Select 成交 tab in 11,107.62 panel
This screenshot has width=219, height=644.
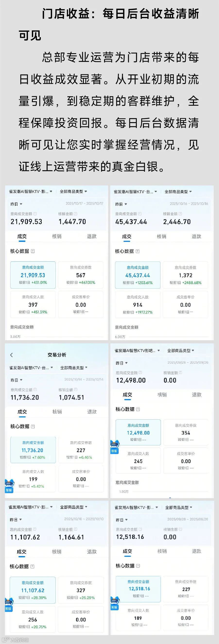(x=22, y=552)
